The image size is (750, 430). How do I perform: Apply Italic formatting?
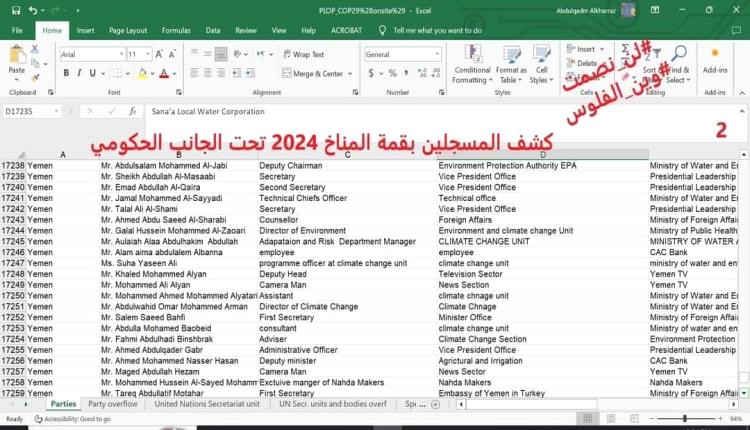80,73
